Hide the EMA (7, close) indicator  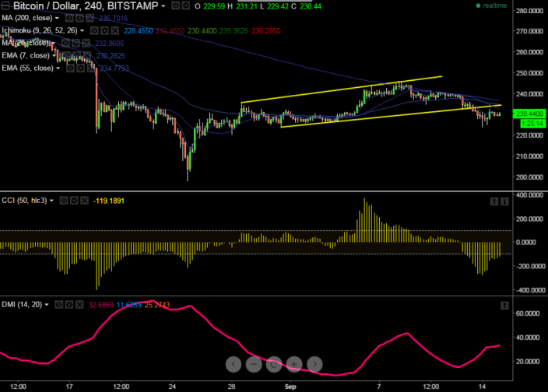(x=66, y=56)
